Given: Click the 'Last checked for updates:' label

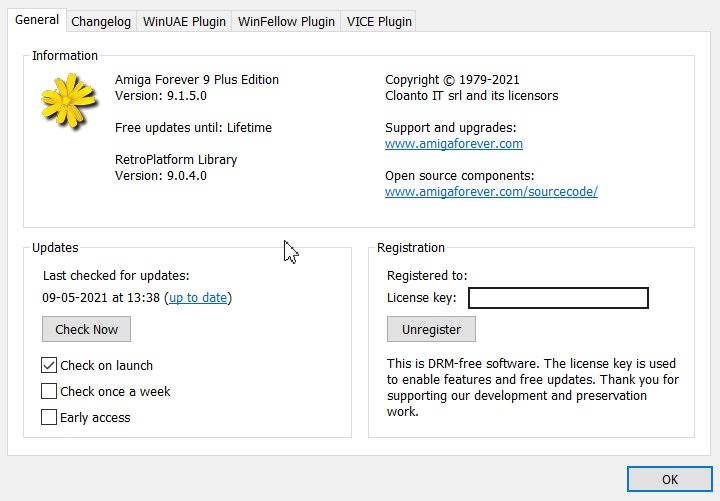Looking at the screenshot, I should point(116,276).
